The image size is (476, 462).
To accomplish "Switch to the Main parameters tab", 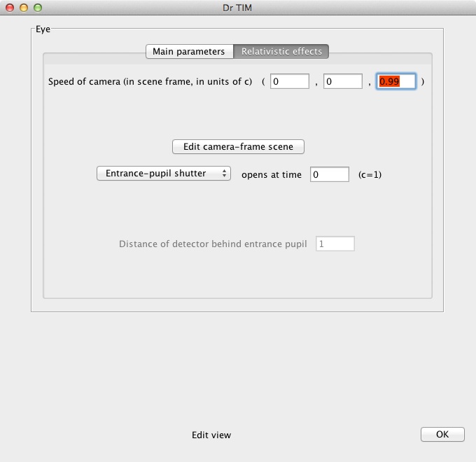I will click(x=190, y=51).
